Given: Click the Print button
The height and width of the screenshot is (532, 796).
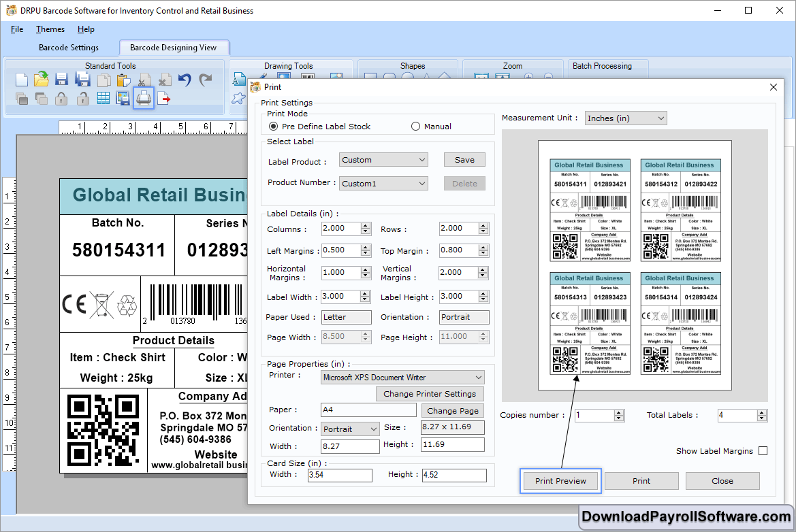Looking at the screenshot, I should [x=641, y=481].
